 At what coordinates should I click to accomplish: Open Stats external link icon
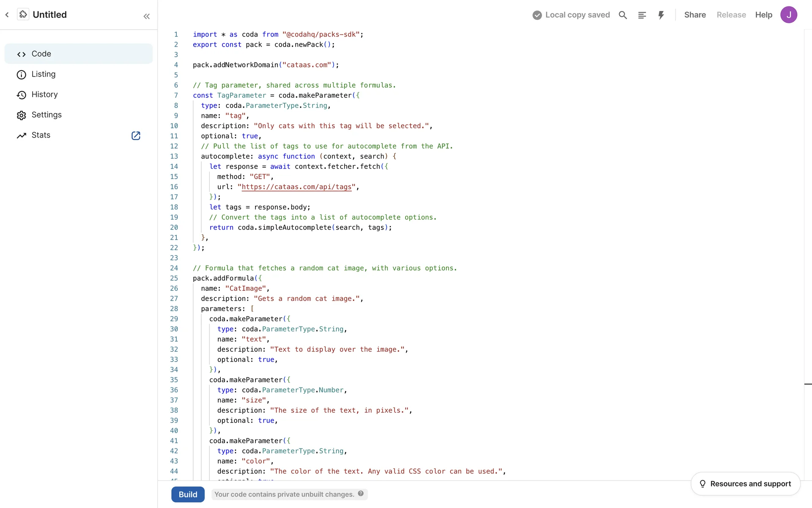[x=136, y=135]
